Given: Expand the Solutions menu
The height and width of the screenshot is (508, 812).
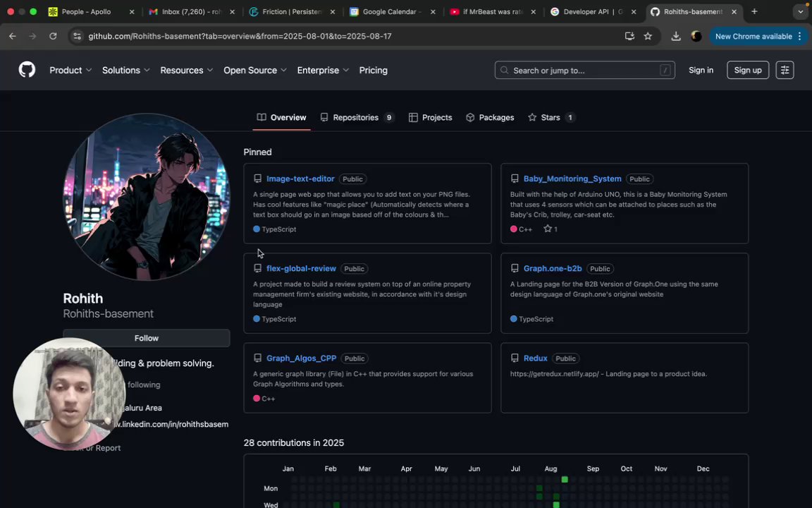Looking at the screenshot, I should coord(126,70).
